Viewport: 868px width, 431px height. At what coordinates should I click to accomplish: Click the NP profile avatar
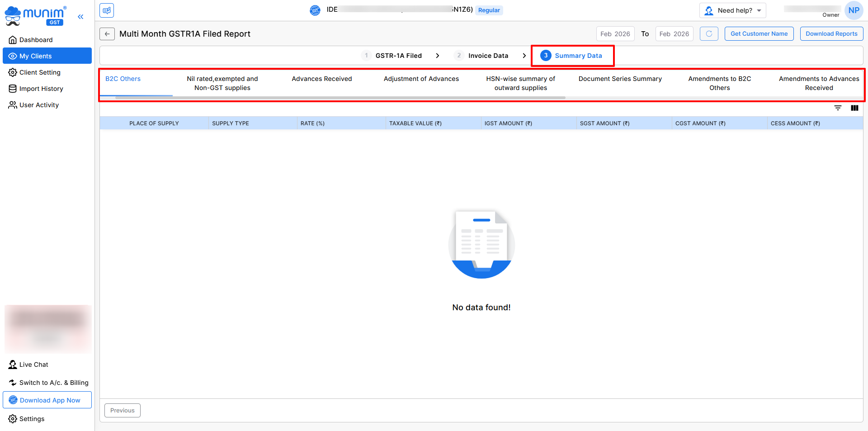[x=854, y=10]
